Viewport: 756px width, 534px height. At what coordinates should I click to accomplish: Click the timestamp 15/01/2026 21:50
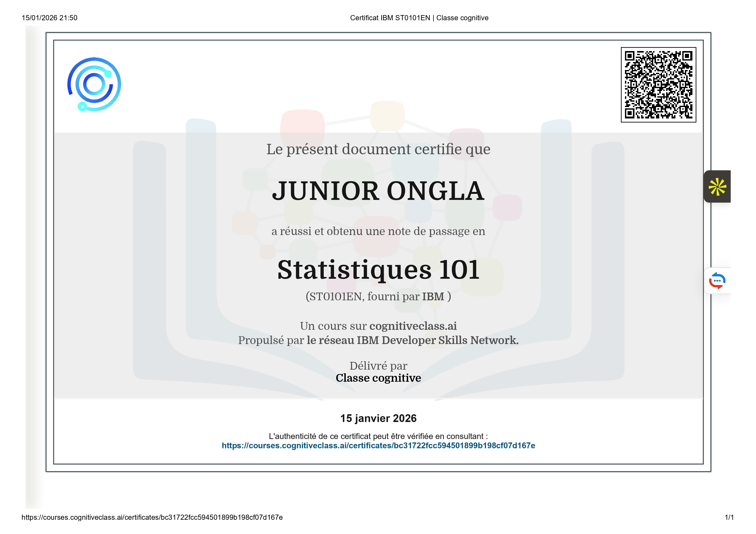click(50, 18)
